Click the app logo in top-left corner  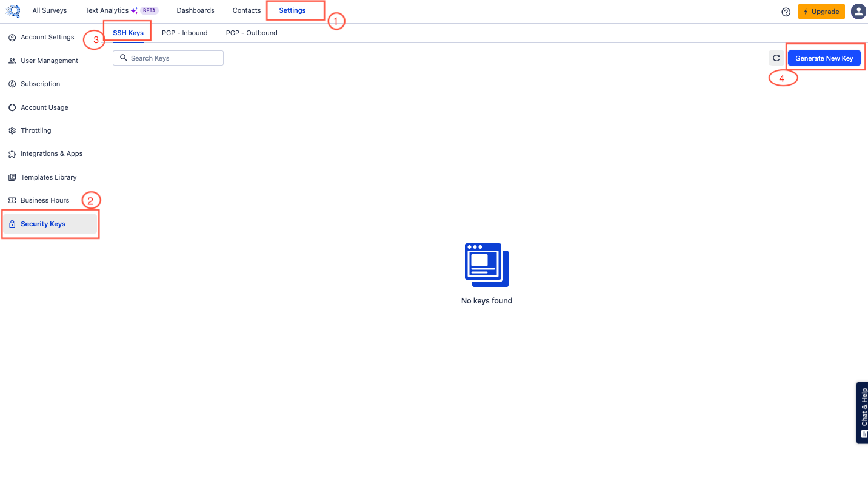[x=13, y=11]
